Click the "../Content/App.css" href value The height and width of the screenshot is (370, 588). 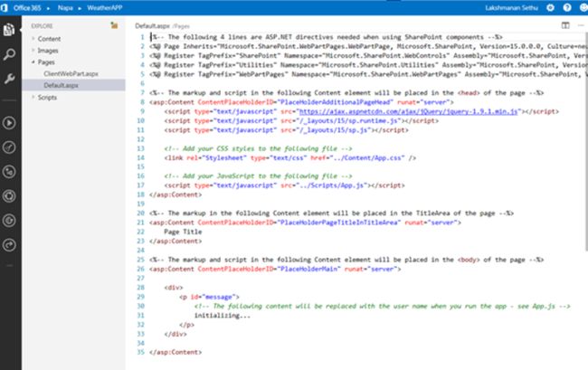(x=367, y=157)
